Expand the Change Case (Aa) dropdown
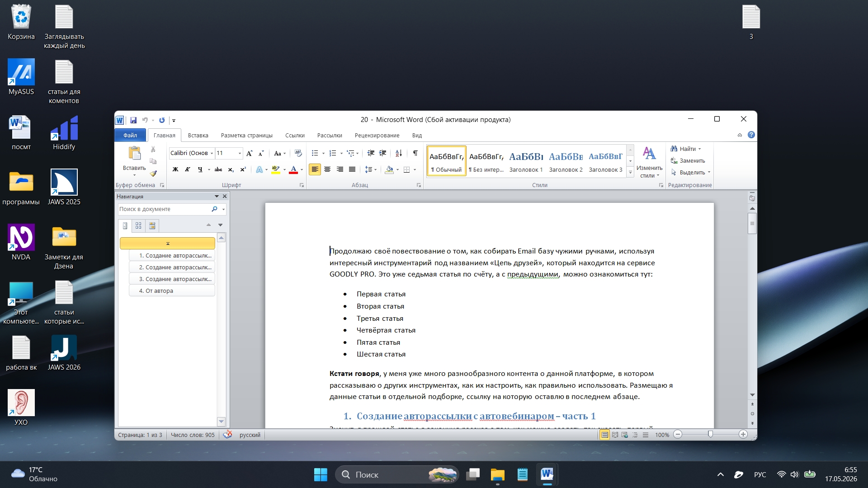 click(x=284, y=153)
